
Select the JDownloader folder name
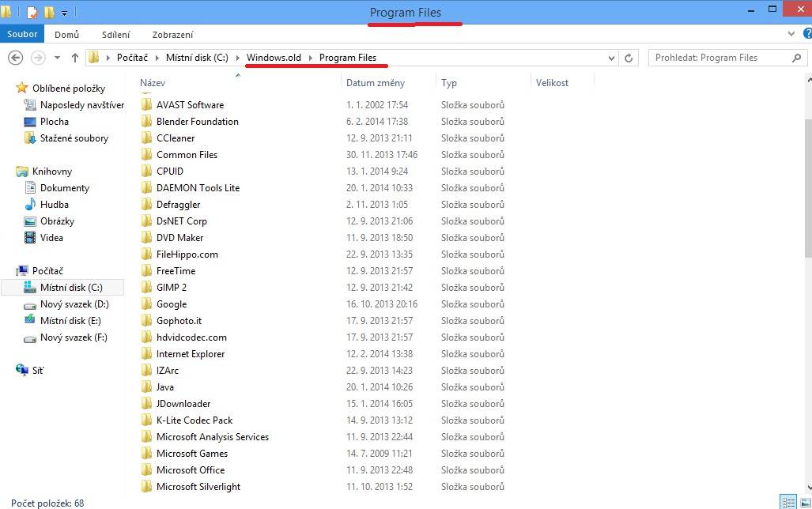[183, 403]
